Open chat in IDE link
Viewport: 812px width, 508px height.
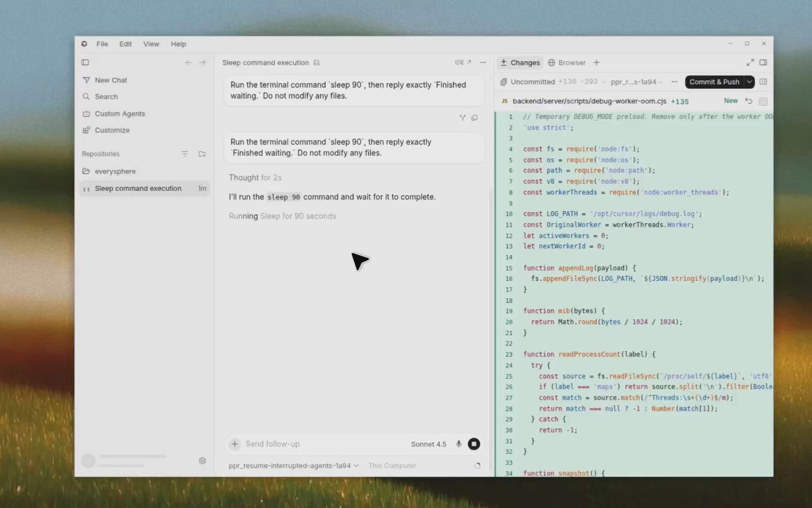463,62
